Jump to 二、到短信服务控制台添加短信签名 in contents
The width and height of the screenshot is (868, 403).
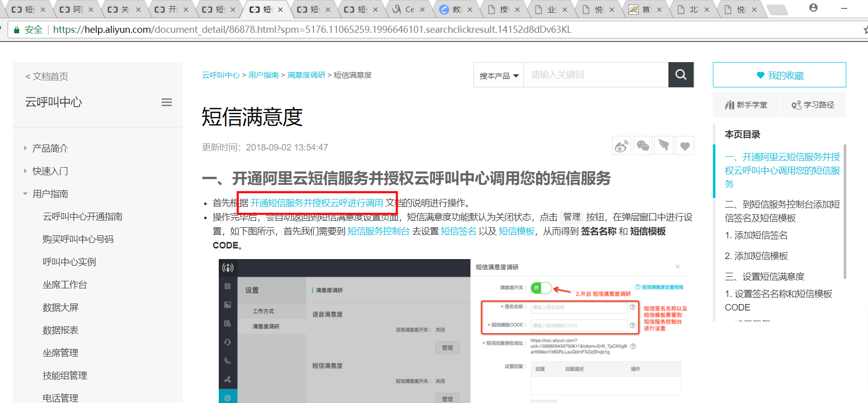[x=782, y=211]
